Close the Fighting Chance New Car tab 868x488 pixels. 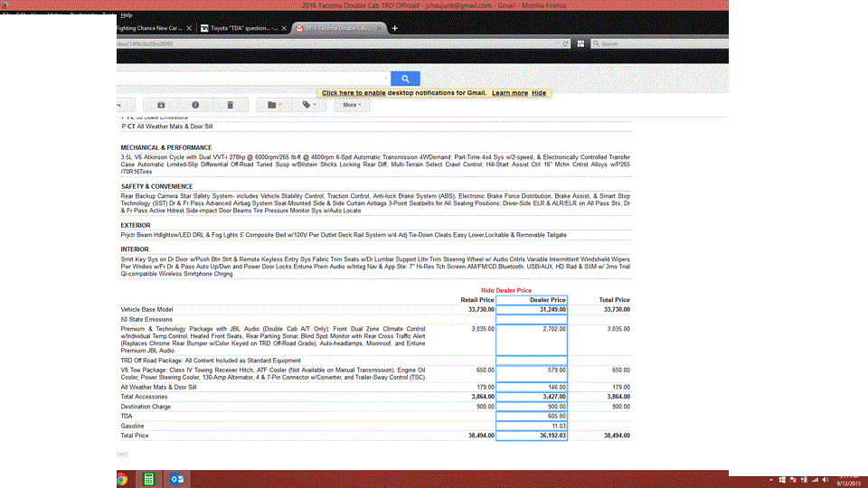click(x=189, y=28)
